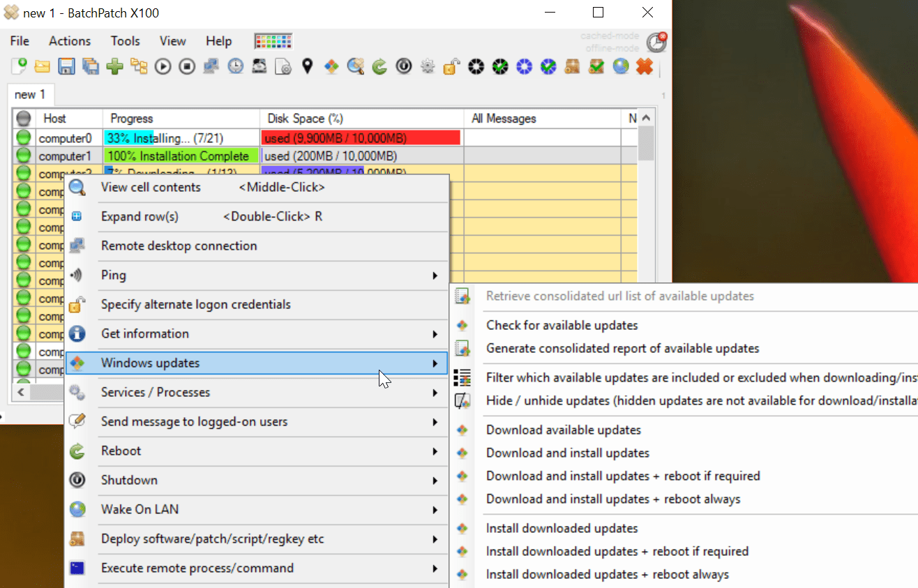Choose View cell contents
This screenshot has width=918, height=588.
(256, 188)
